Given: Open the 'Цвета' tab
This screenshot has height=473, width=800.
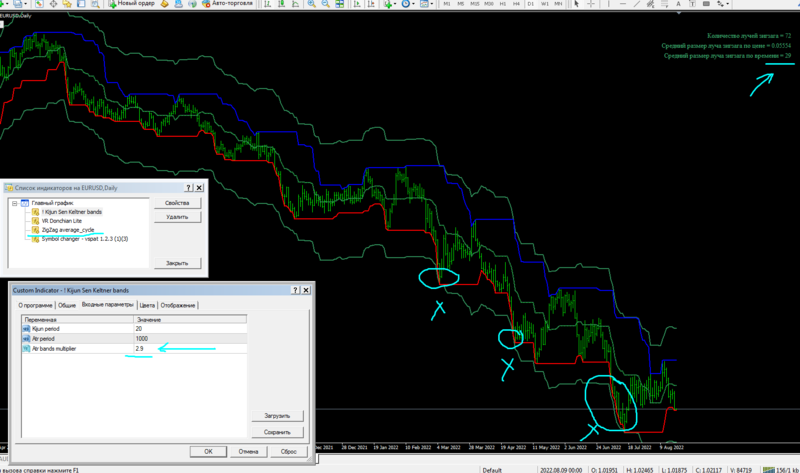Looking at the screenshot, I should click(146, 305).
